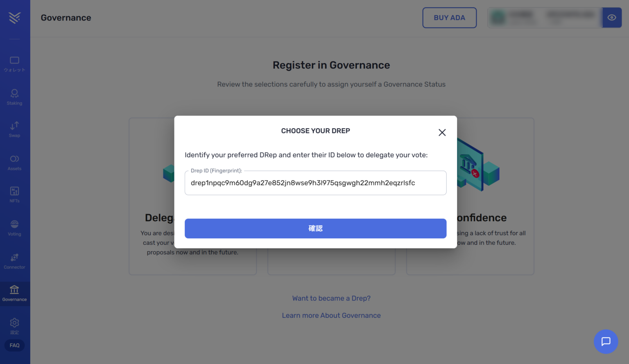
Task: Open the support chat bubble
Action: pos(606,341)
